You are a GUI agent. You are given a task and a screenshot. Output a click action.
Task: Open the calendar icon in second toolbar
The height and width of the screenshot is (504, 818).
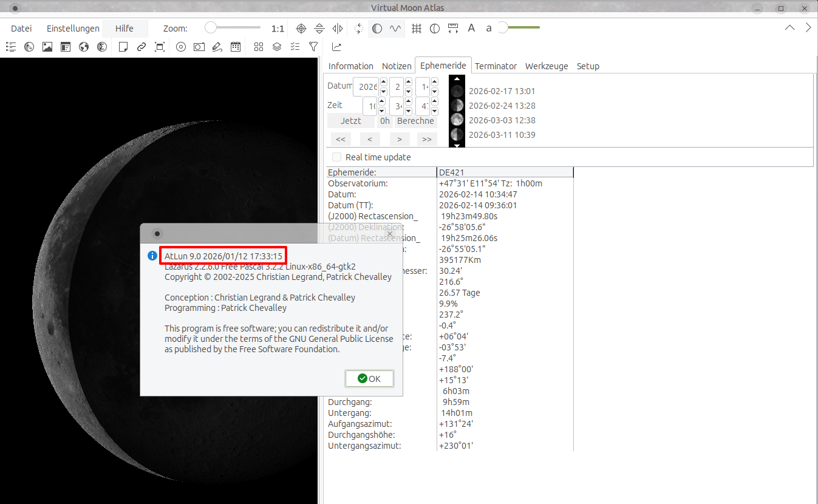pyautogui.click(x=235, y=47)
